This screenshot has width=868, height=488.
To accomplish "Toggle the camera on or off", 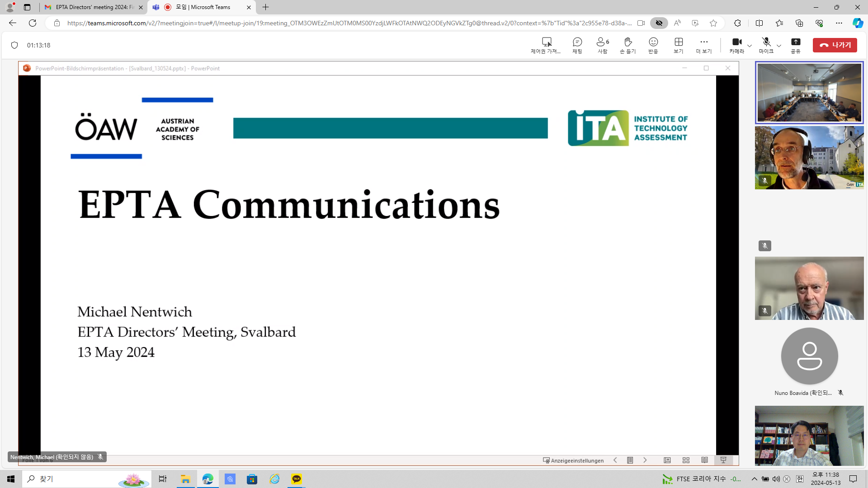I will 736,45.
